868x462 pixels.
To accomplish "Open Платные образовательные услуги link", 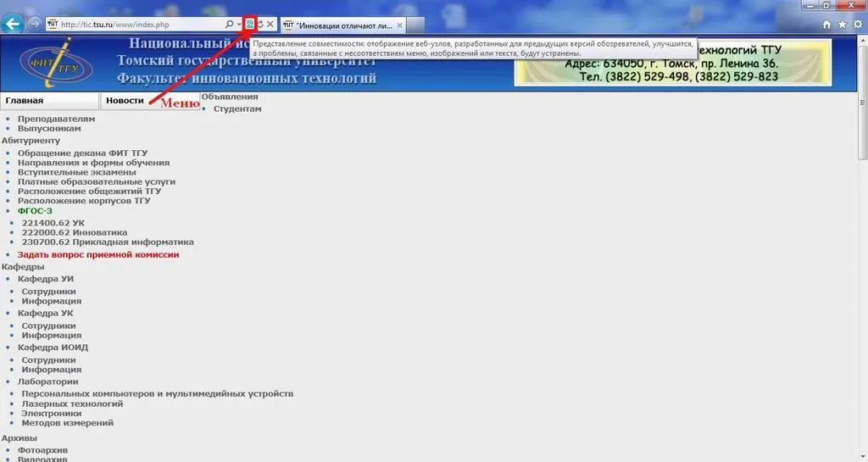I will (97, 181).
